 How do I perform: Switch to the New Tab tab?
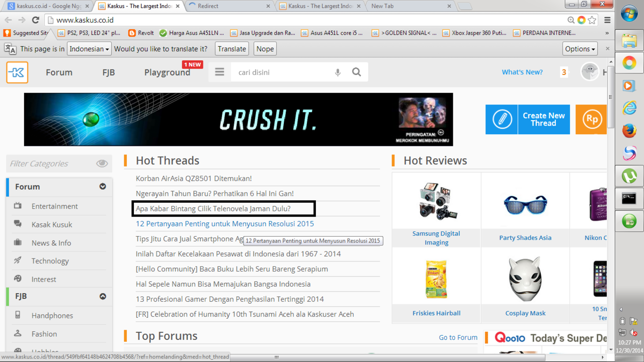[x=410, y=6]
